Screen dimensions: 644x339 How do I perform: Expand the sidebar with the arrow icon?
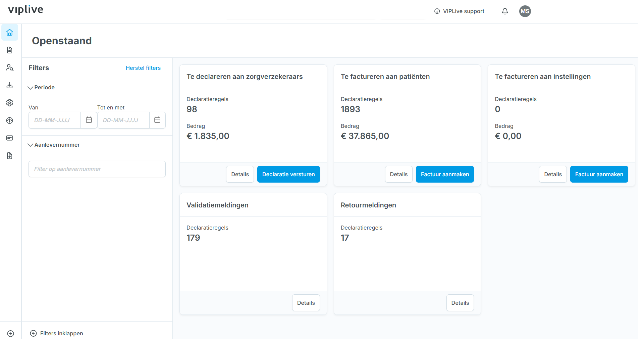point(11,334)
